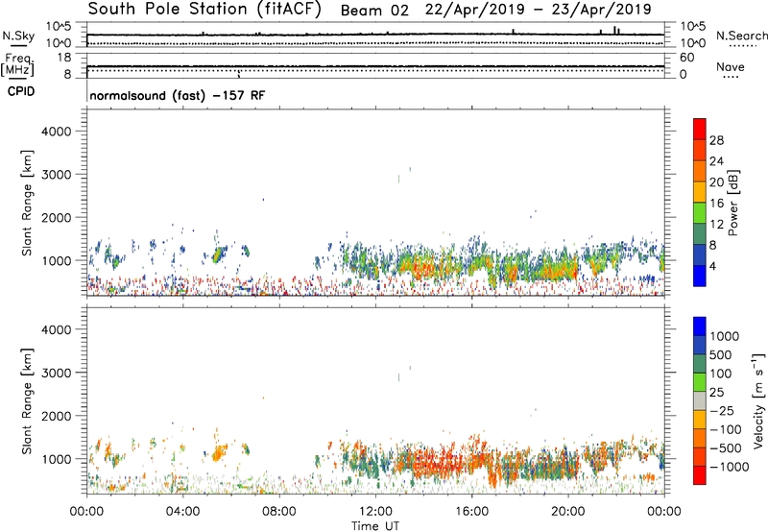Click the red bottom segment of Velocity colorbar
This screenshot has height=532, width=768.
click(700, 475)
